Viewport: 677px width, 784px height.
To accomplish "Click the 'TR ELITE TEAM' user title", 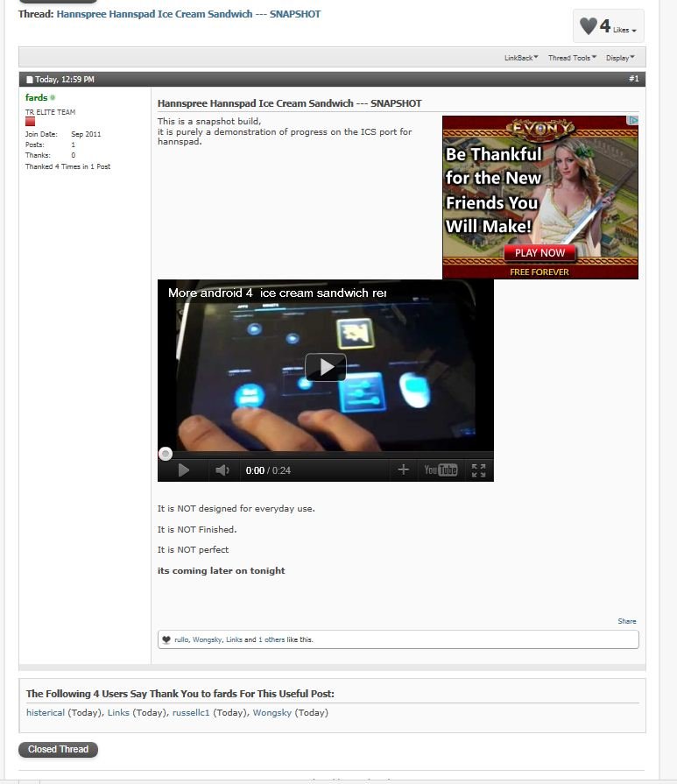I will [51, 112].
